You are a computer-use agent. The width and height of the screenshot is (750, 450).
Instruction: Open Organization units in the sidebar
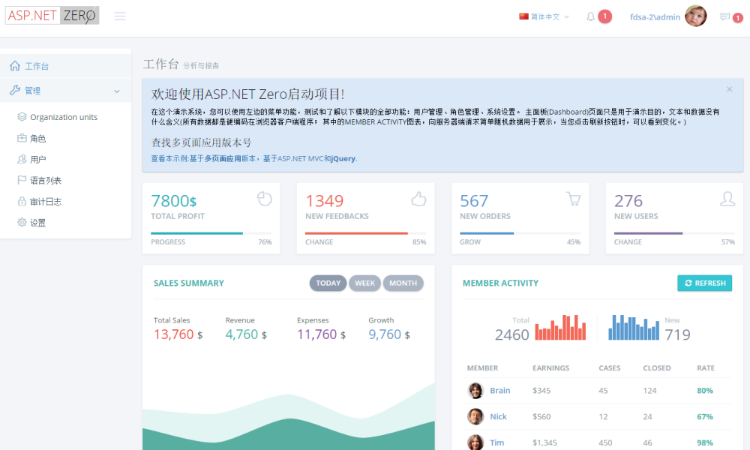pyautogui.click(x=66, y=117)
